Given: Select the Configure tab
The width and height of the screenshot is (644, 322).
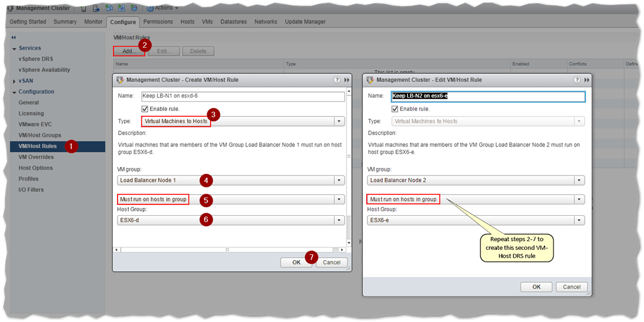Looking at the screenshot, I should click(123, 22).
